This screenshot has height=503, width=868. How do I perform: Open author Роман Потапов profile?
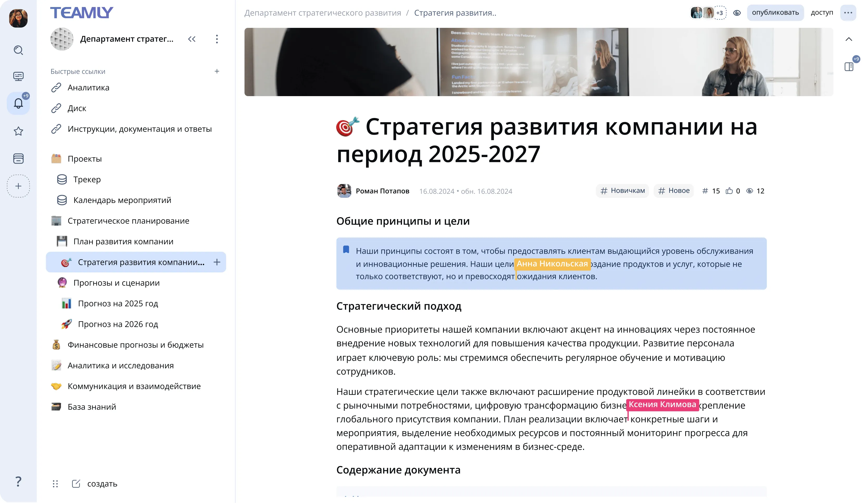coord(373,191)
